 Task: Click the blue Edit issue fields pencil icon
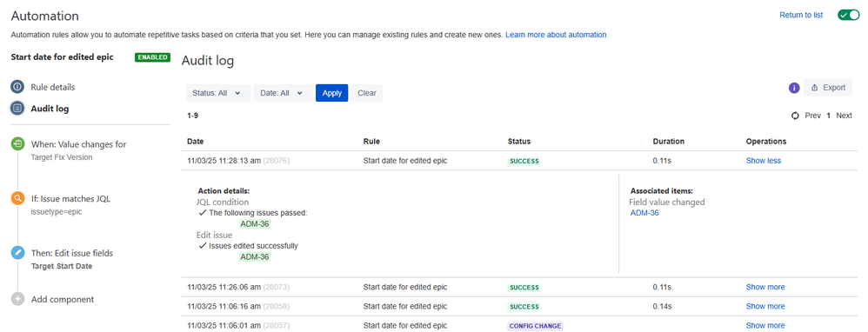[17, 253]
